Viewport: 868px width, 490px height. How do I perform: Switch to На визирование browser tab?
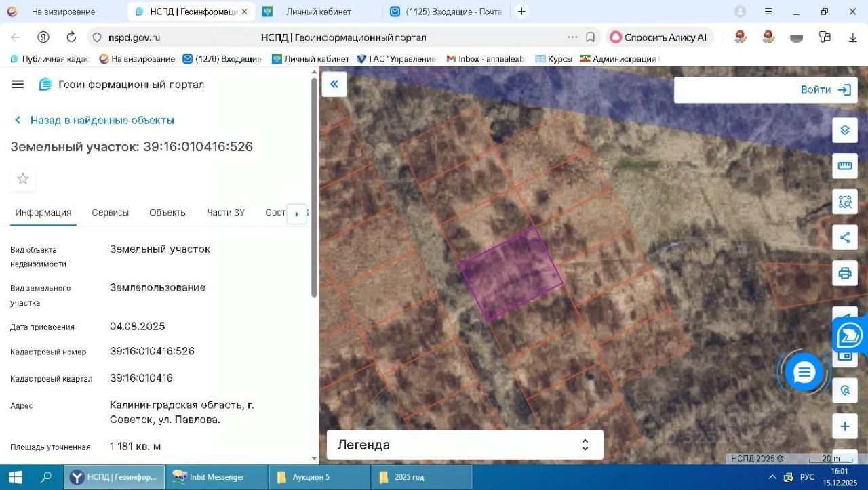pyautogui.click(x=63, y=12)
